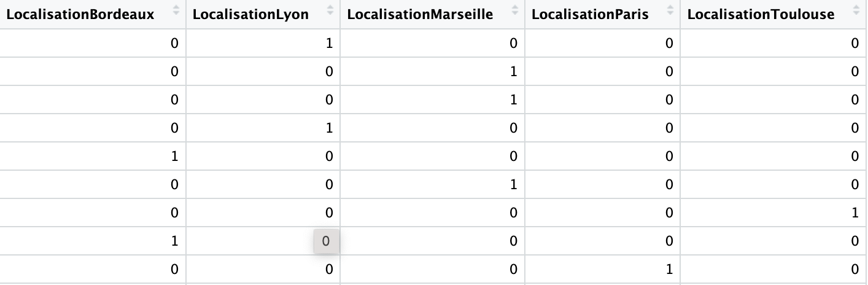868x285 pixels.
Task: Select fifth row's LocalisationBordeaux value 1
Action: [175, 156]
